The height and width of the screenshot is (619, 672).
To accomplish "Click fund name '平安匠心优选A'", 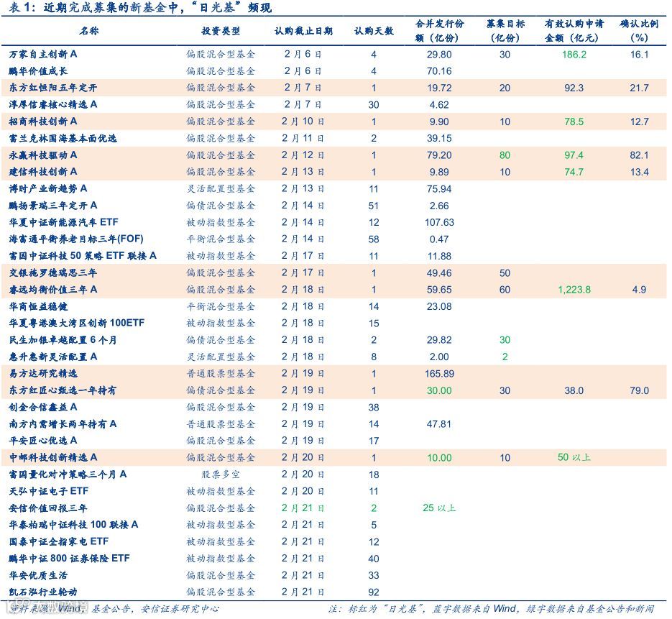I will 43,440.
